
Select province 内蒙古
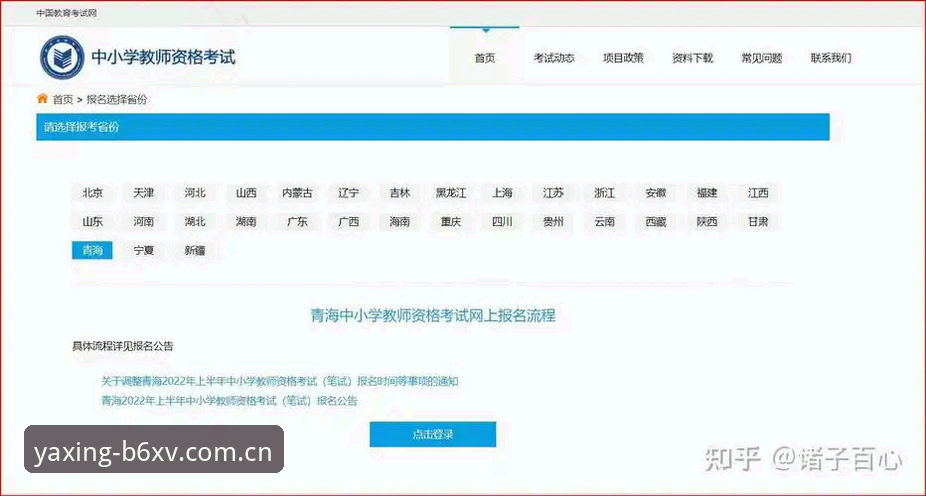[297, 193]
